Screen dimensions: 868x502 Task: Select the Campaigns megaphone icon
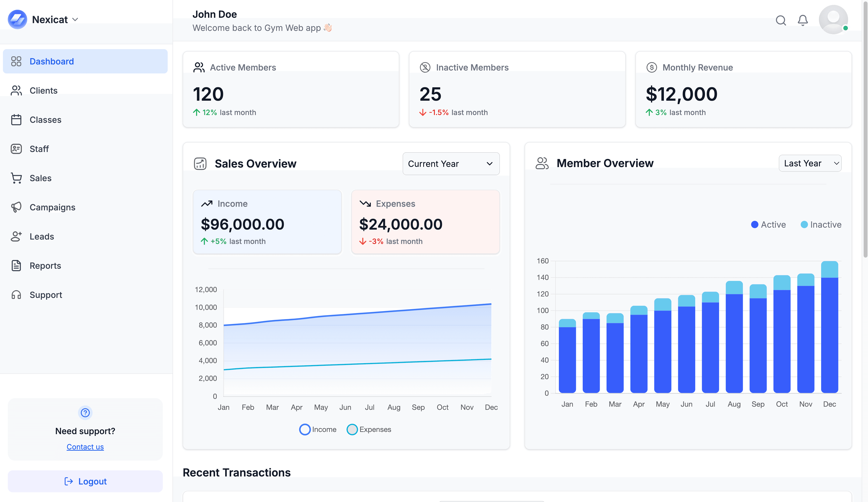pyautogui.click(x=16, y=207)
